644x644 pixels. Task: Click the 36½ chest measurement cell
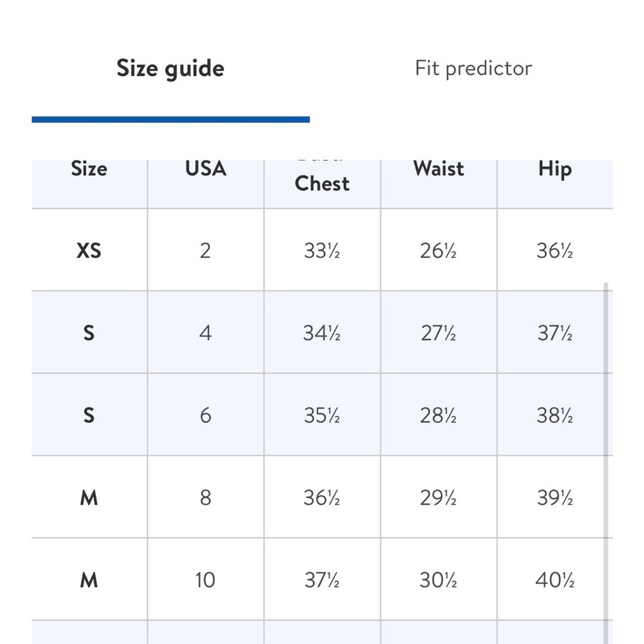click(322, 497)
